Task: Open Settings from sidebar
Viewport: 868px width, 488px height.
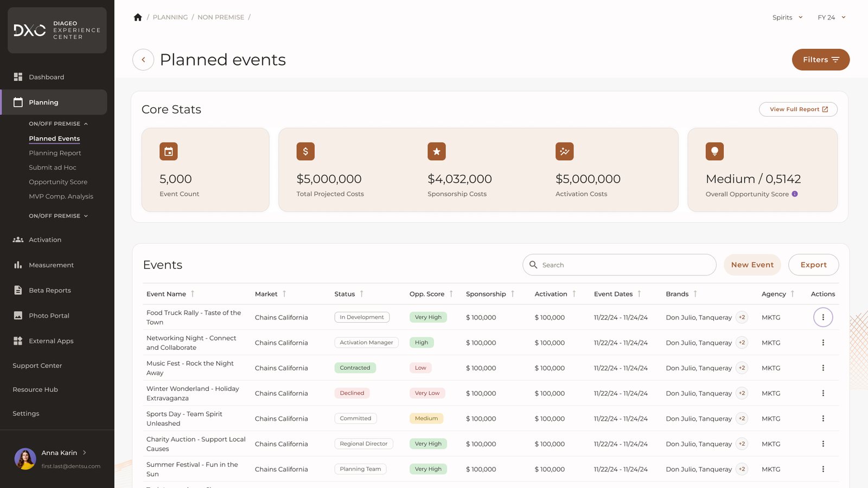Action: point(26,413)
